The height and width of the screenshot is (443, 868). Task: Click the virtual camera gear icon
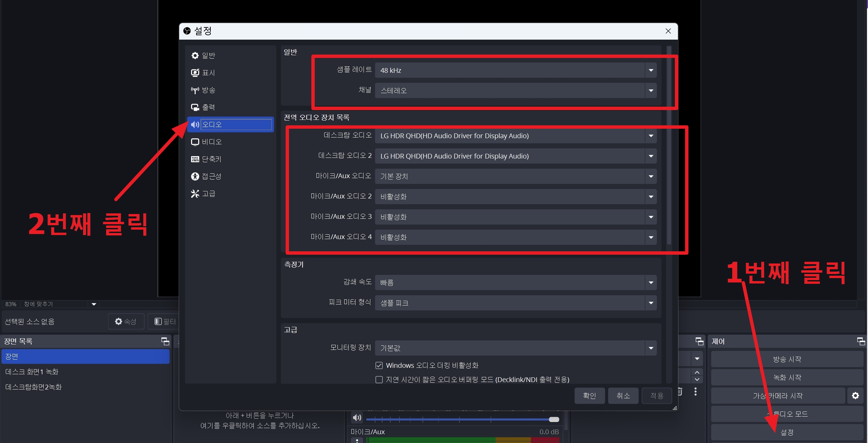click(855, 396)
